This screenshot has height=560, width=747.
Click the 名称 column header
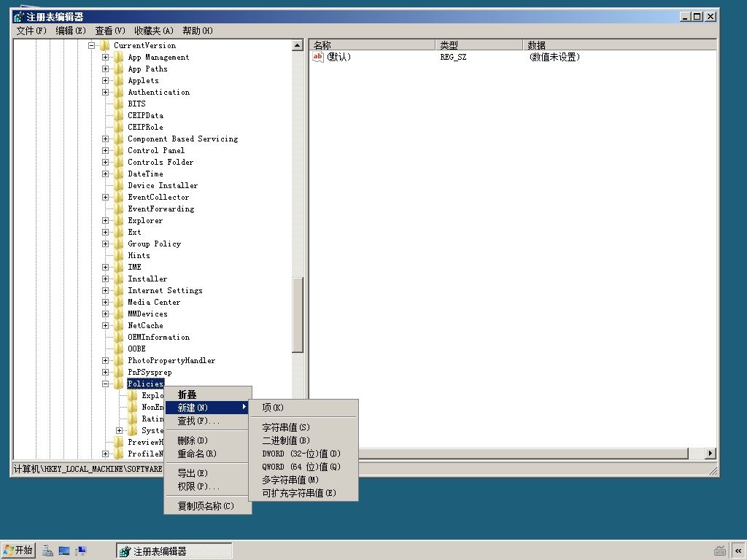pyautogui.click(x=372, y=45)
